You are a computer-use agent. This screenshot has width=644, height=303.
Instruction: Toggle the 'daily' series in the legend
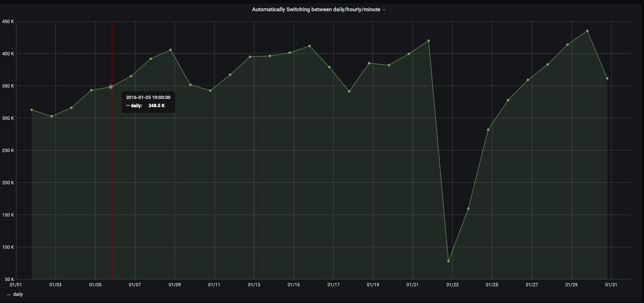18,295
